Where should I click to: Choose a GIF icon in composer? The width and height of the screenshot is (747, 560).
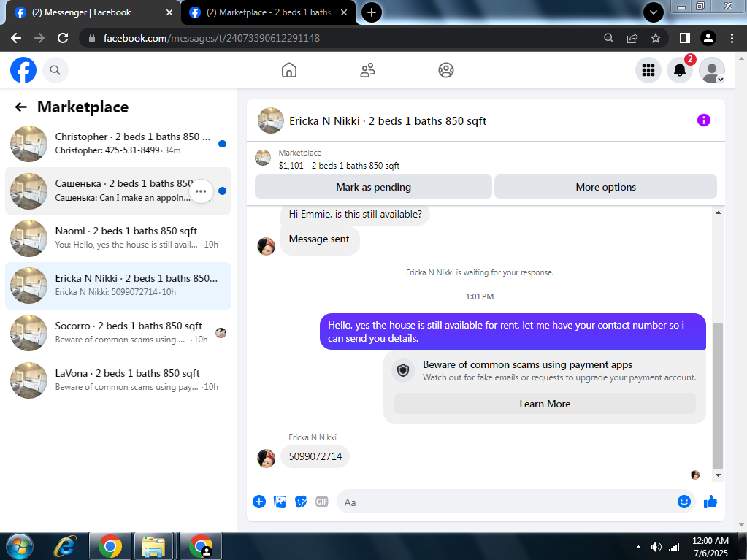pyautogui.click(x=322, y=502)
